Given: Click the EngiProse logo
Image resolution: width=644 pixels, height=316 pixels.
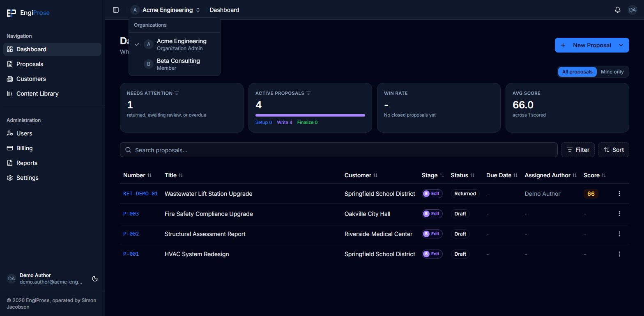Looking at the screenshot, I should [28, 13].
